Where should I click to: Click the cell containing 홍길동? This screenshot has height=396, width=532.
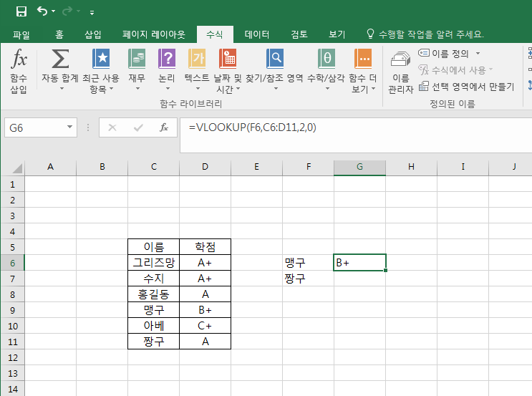click(x=154, y=294)
